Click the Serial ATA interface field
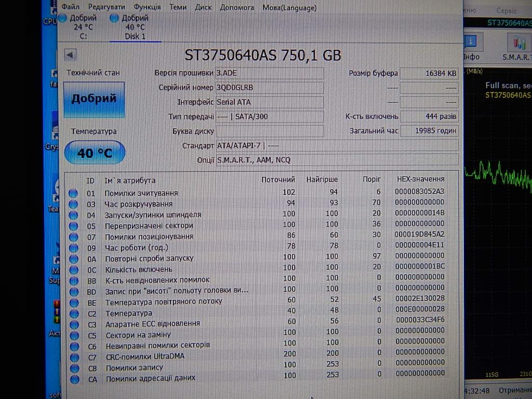 tap(270, 102)
